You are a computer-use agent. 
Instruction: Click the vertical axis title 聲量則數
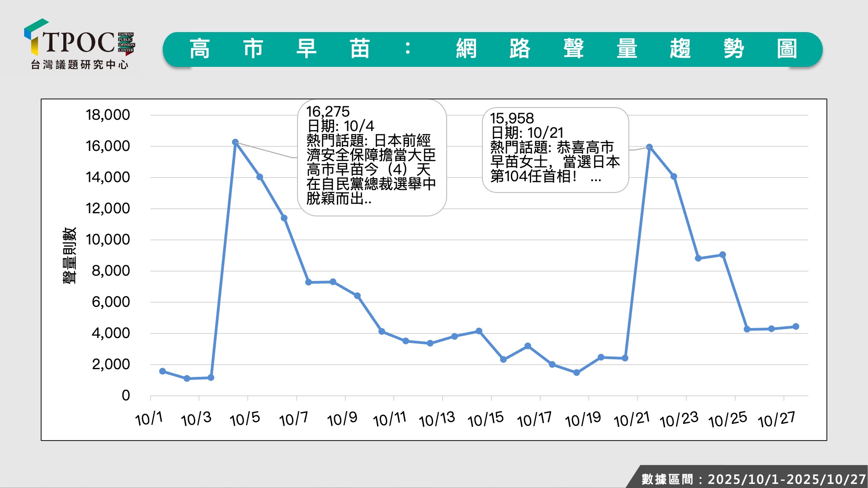(69, 255)
